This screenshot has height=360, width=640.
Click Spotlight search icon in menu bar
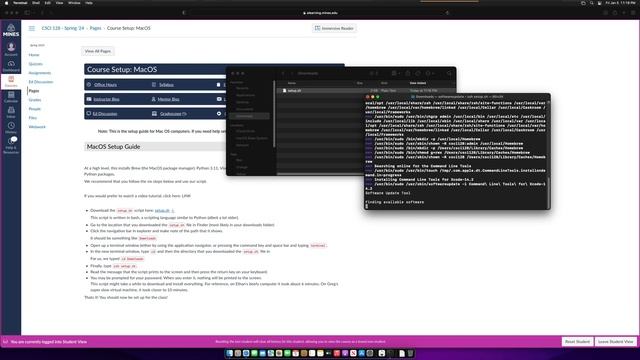click(x=591, y=3)
